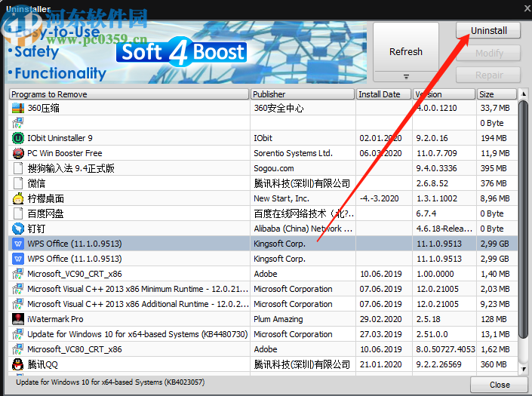Screen dimensions: 532x396
Task: Select the 柠檬桌面 program name
Action: (45, 198)
